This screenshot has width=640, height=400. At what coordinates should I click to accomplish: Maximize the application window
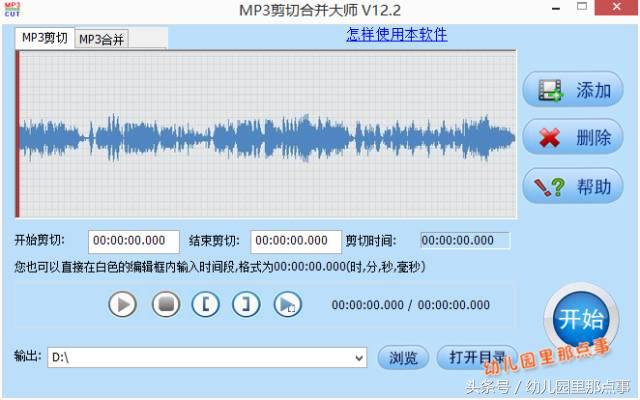582,7
